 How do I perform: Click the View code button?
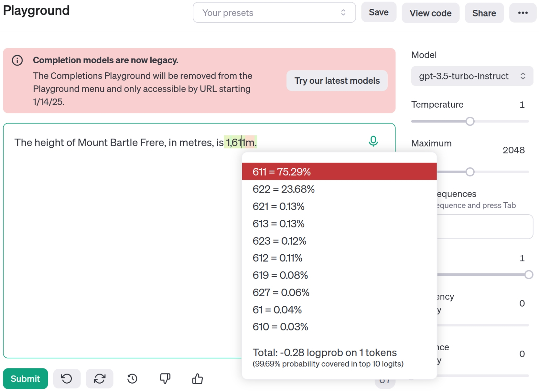click(430, 13)
